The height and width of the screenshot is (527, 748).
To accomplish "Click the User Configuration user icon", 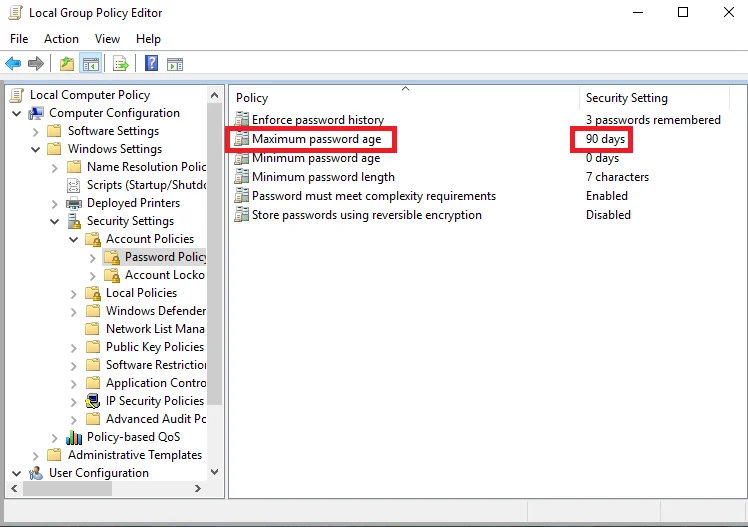I will (x=36, y=473).
